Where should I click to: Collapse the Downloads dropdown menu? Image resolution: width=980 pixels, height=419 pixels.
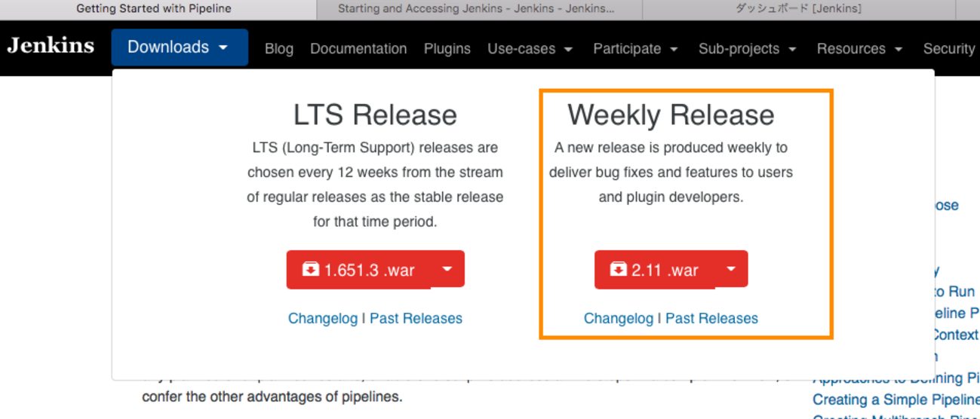click(179, 47)
